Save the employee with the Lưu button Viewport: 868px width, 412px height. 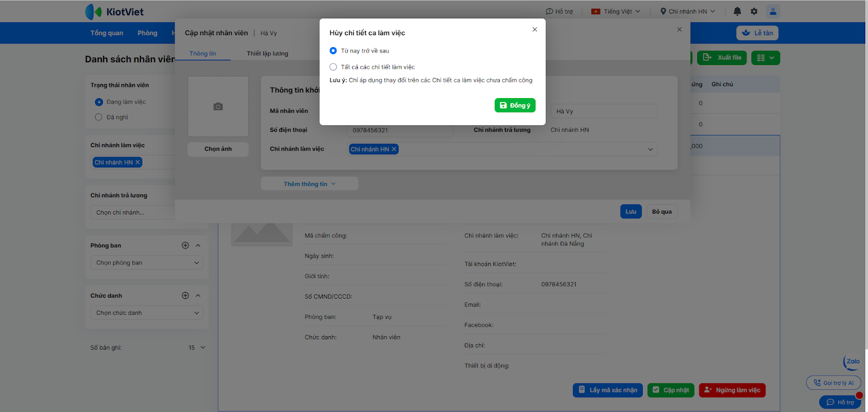point(631,211)
